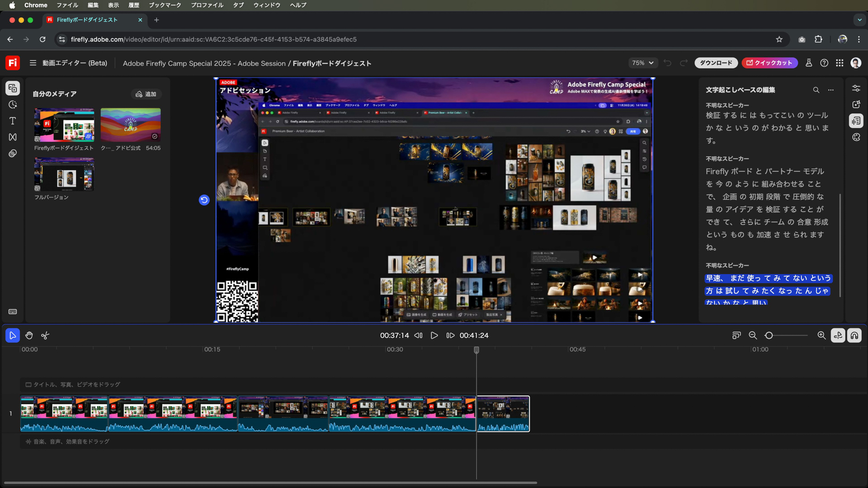Choose the hand pan tool
Viewport: 868px width, 488px height.
tap(29, 335)
